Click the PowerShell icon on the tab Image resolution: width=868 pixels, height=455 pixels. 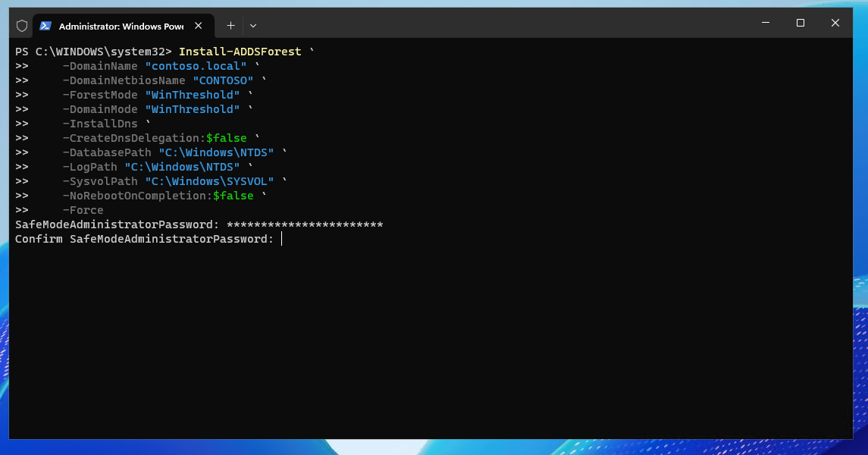click(x=45, y=26)
